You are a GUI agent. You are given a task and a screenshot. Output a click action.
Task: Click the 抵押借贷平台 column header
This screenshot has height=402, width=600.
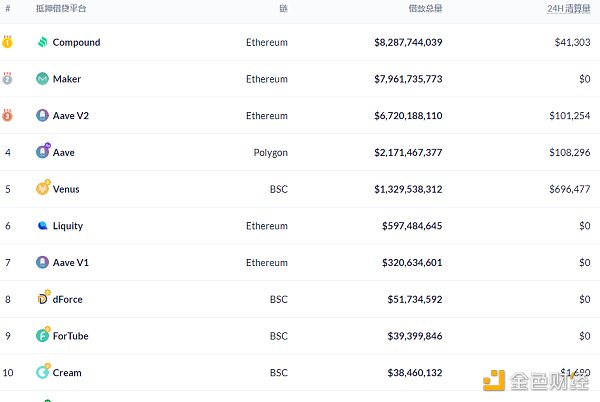point(61,8)
